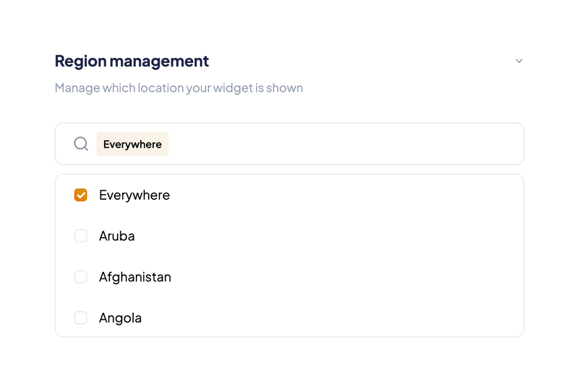The width and height of the screenshot is (579, 392).
Task: Click the search magnifier icon
Action: 80,143
